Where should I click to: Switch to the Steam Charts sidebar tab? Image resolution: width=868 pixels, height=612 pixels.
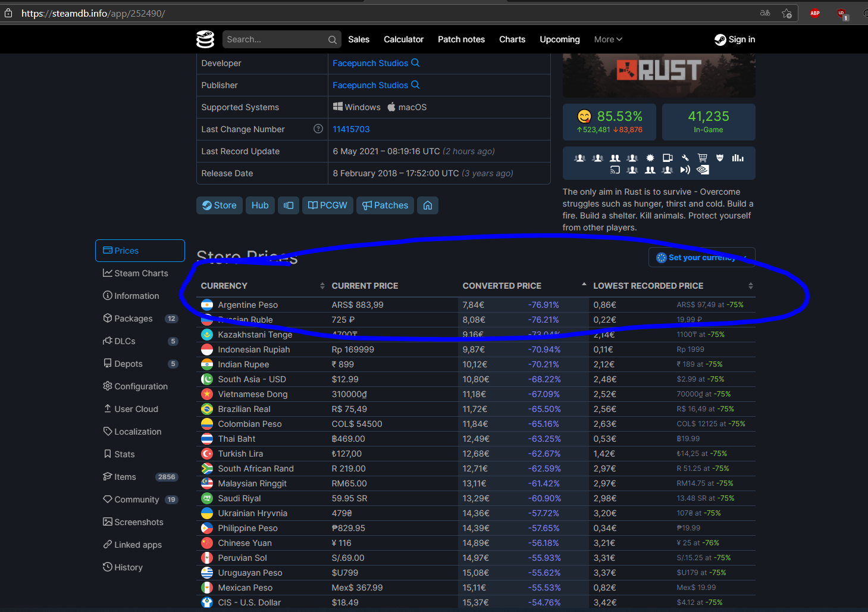[140, 273]
